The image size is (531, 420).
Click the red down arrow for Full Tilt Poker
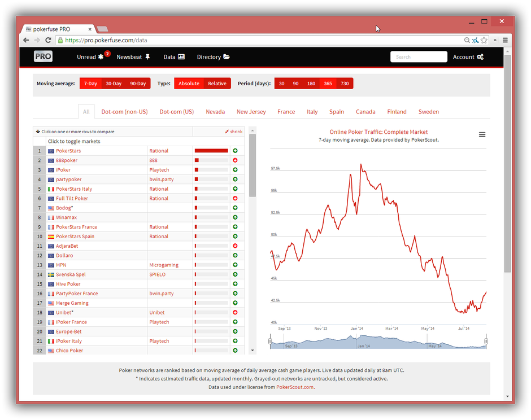point(235,198)
